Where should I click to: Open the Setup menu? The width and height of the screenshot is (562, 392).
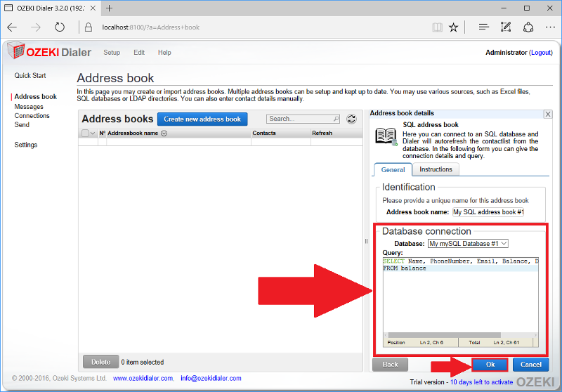pos(112,53)
